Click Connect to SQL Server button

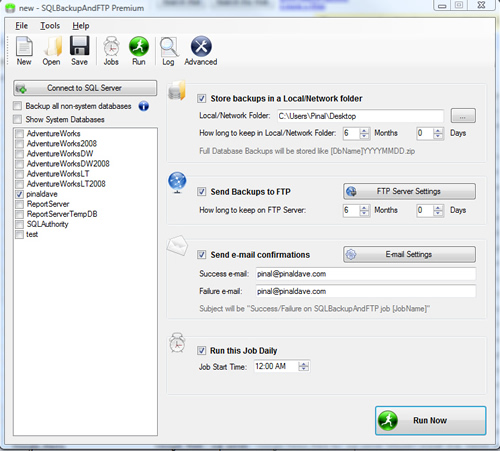[85, 88]
